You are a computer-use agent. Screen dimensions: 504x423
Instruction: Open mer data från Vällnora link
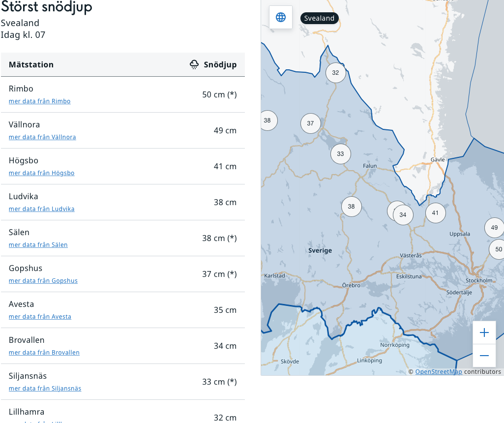(x=42, y=137)
